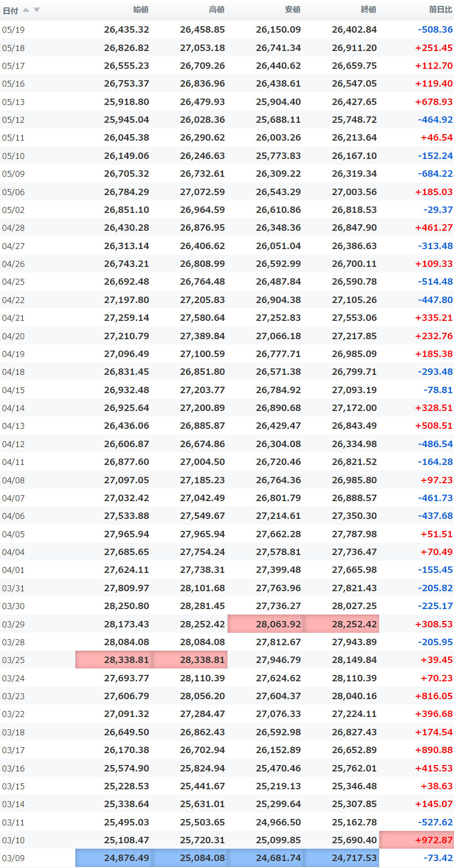This screenshot has width=454, height=868.
Task: Select the high value 27,580.64
Action: pos(202,318)
